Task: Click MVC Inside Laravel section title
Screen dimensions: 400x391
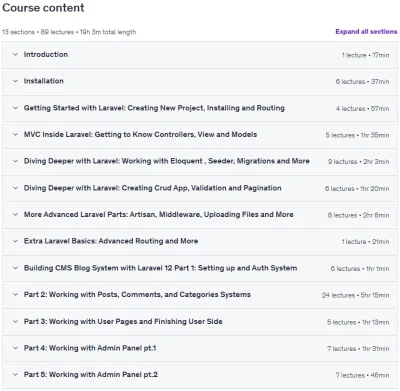Action: pyautogui.click(x=140, y=135)
